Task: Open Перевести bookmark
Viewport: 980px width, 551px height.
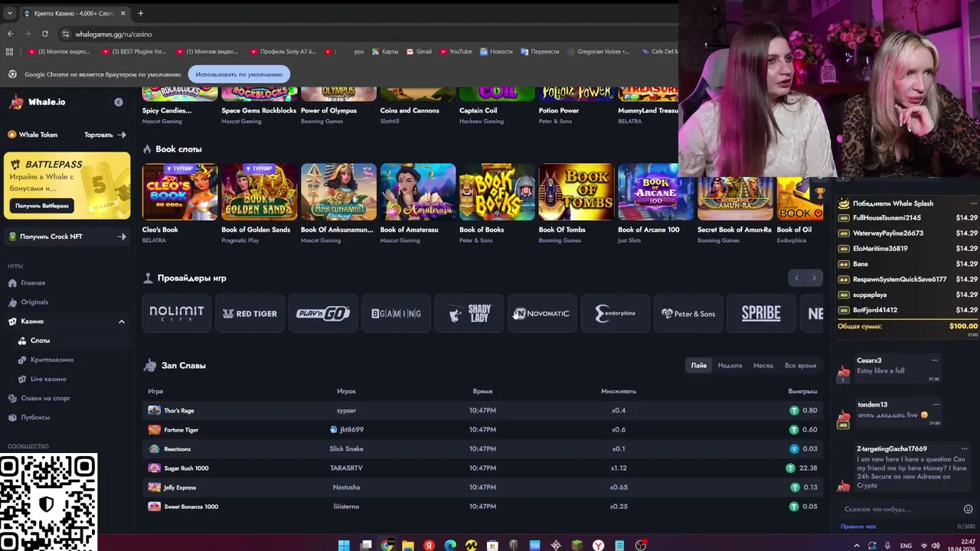Action: (540, 51)
